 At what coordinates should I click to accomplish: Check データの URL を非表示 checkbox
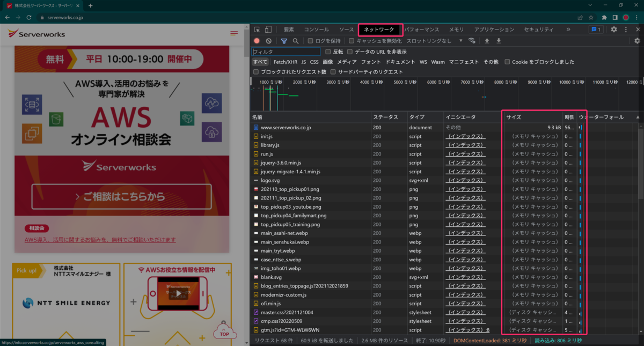pos(350,52)
